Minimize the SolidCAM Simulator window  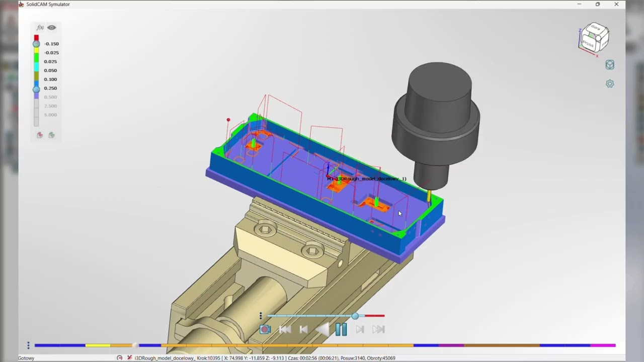tap(579, 4)
